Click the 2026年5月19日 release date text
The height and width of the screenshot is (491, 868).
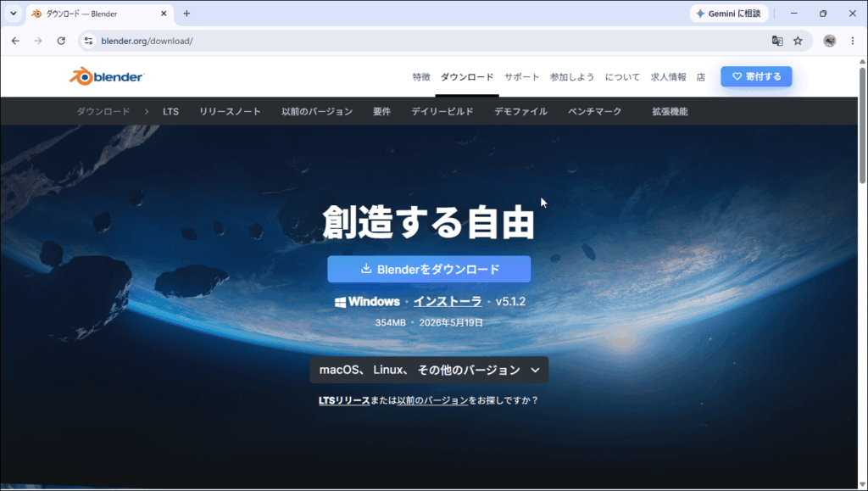click(451, 323)
